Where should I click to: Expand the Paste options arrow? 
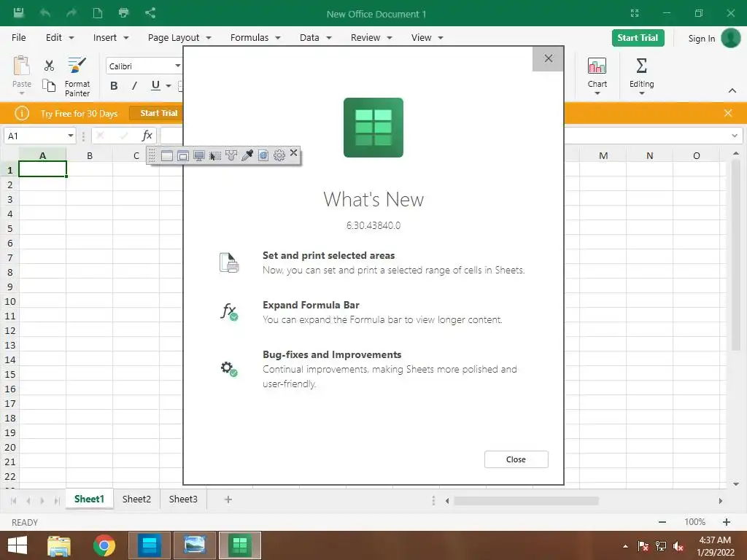[x=21, y=93]
